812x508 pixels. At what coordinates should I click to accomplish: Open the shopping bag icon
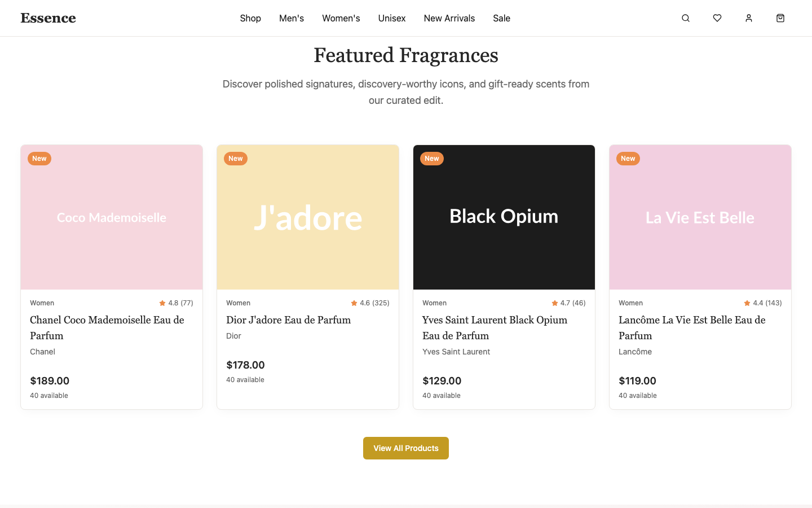(780, 18)
